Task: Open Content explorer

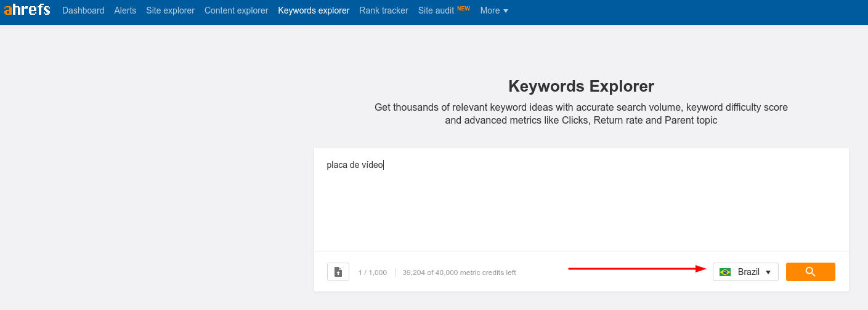Action: point(237,10)
